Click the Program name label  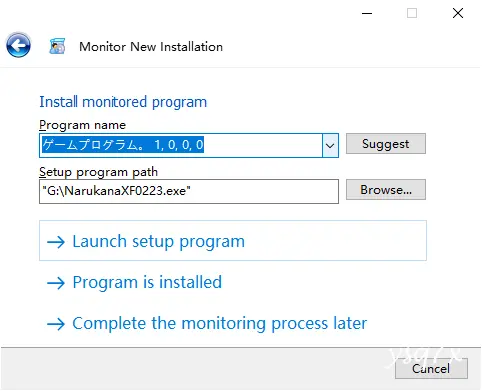coord(82,125)
